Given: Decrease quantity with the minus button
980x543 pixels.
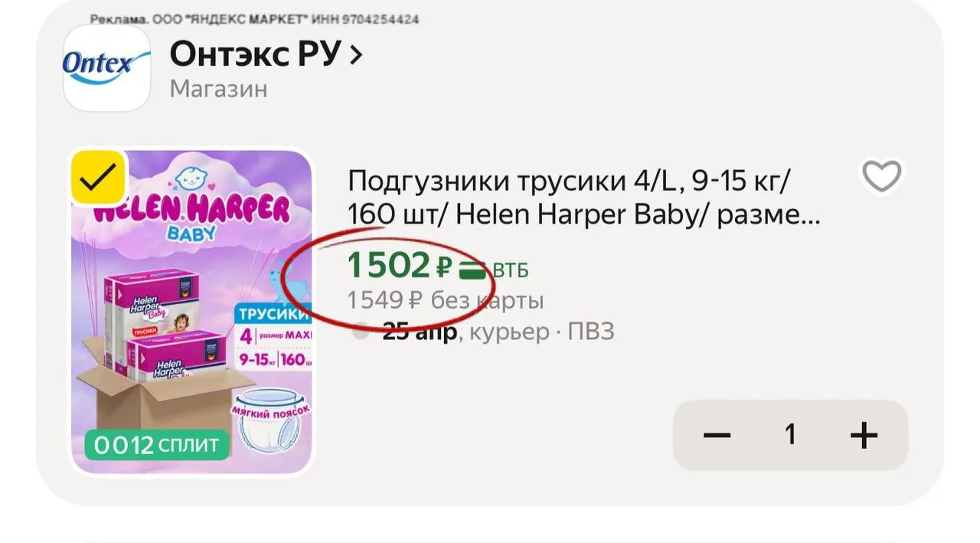Looking at the screenshot, I should pos(717,436).
